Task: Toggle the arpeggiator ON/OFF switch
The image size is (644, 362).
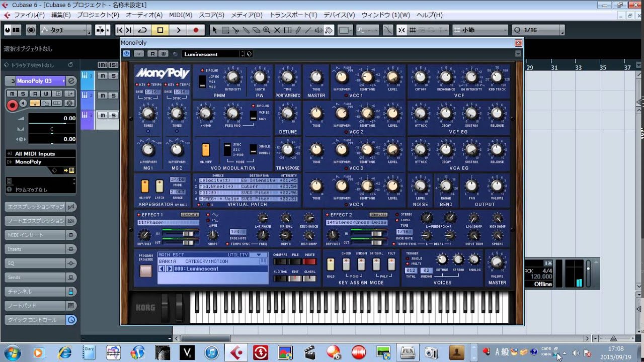Action: coord(145,186)
